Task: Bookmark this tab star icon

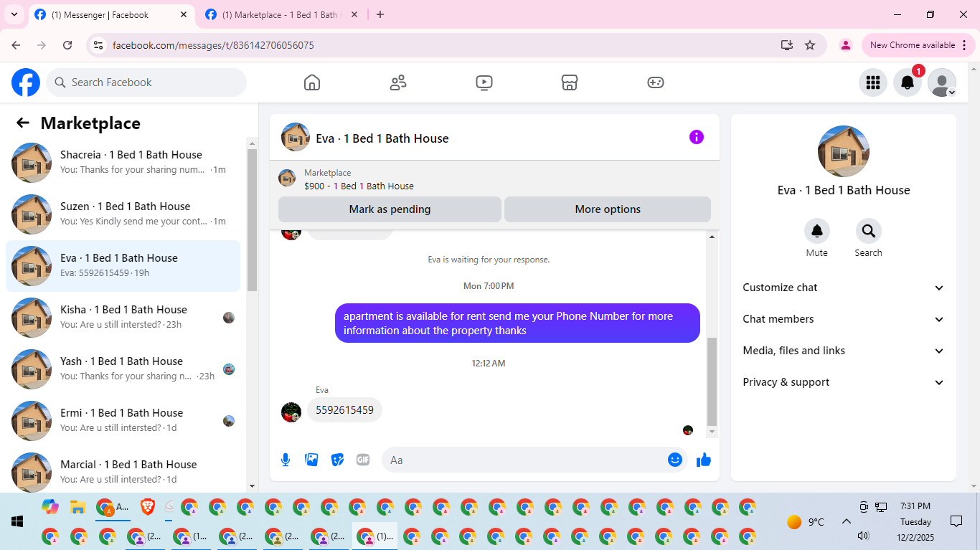Action: pyautogui.click(x=810, y=45)
